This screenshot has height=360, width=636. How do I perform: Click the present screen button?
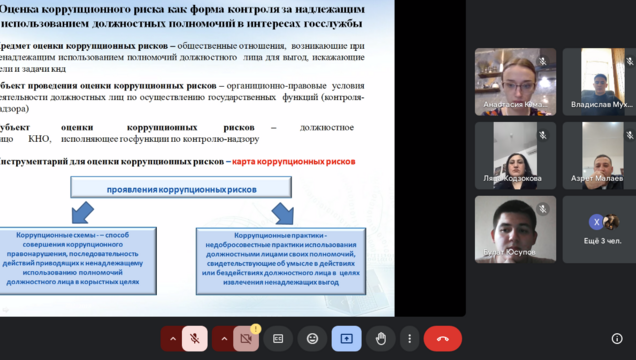tap(346, 339)
